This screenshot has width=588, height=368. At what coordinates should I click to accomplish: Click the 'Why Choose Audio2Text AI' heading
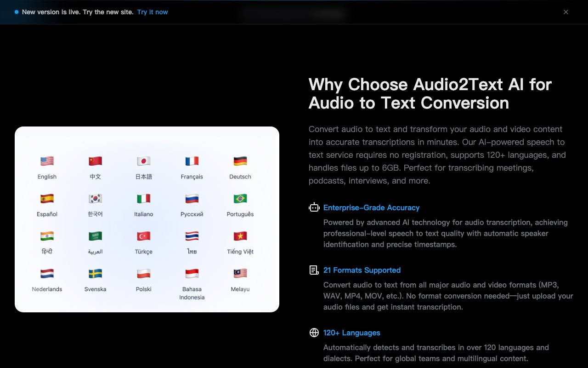[x=430, y=93]
